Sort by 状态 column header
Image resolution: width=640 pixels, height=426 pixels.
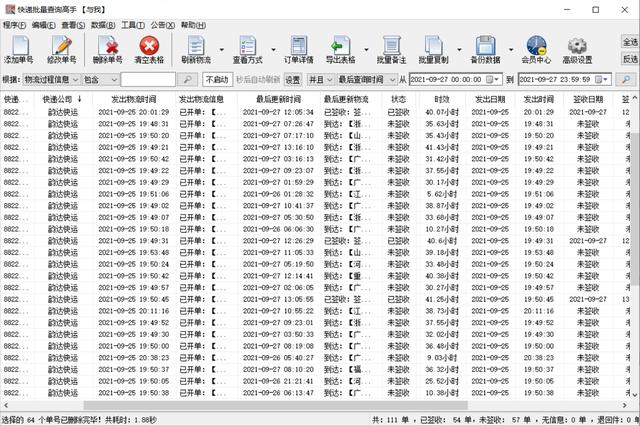tap(398, 99)
